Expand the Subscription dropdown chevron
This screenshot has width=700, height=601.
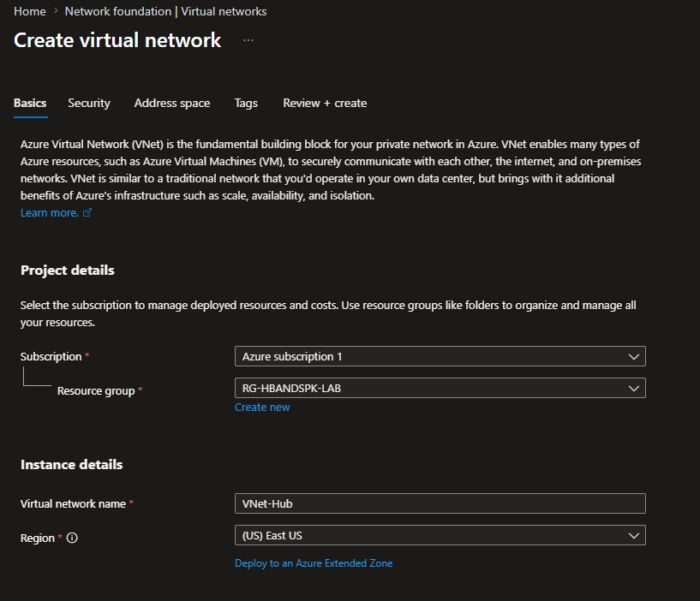(633, 356)
